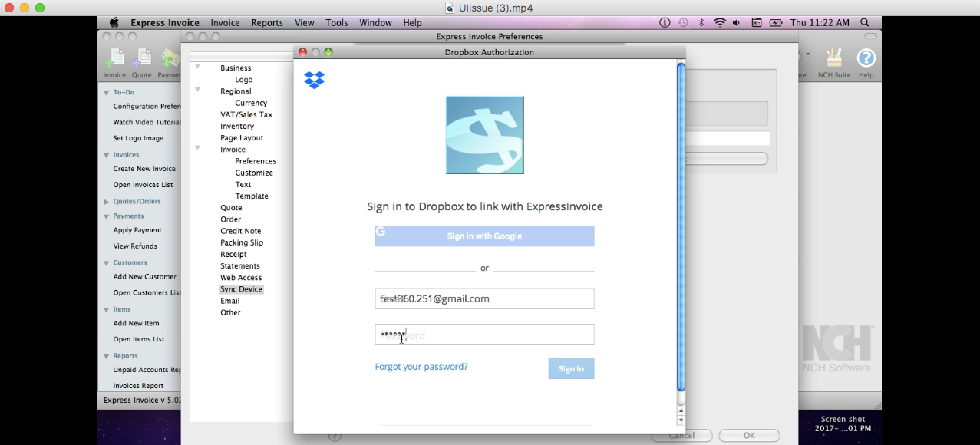Image resolution: width=980 pixels, height=445 pixels.
Task: Click the scrollbar down arrow in Dropbox dialog
Action: point(681,420)
